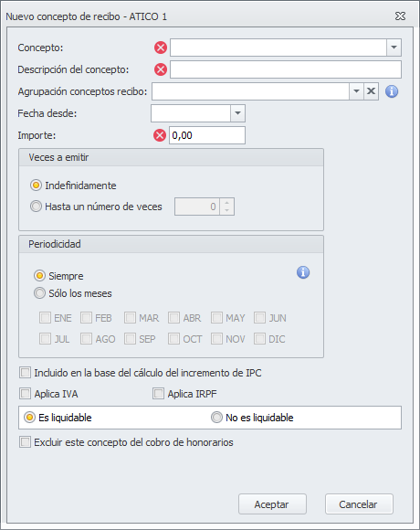Click the Importe validation error icon

pos(160,135)
